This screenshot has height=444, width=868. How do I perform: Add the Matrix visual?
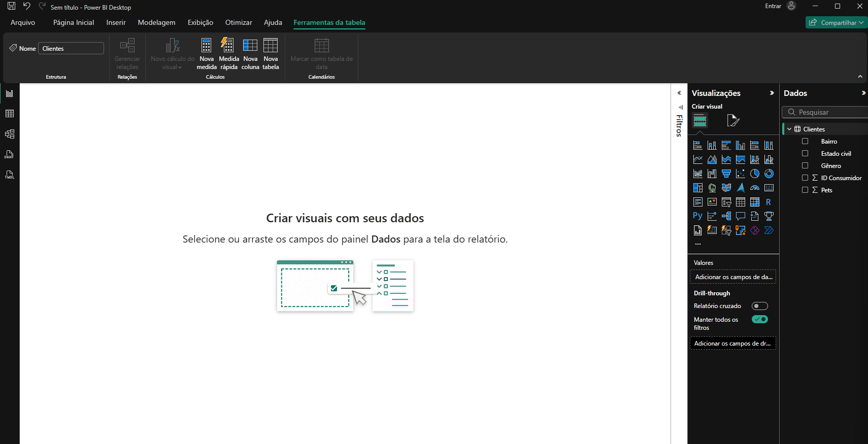755,202
